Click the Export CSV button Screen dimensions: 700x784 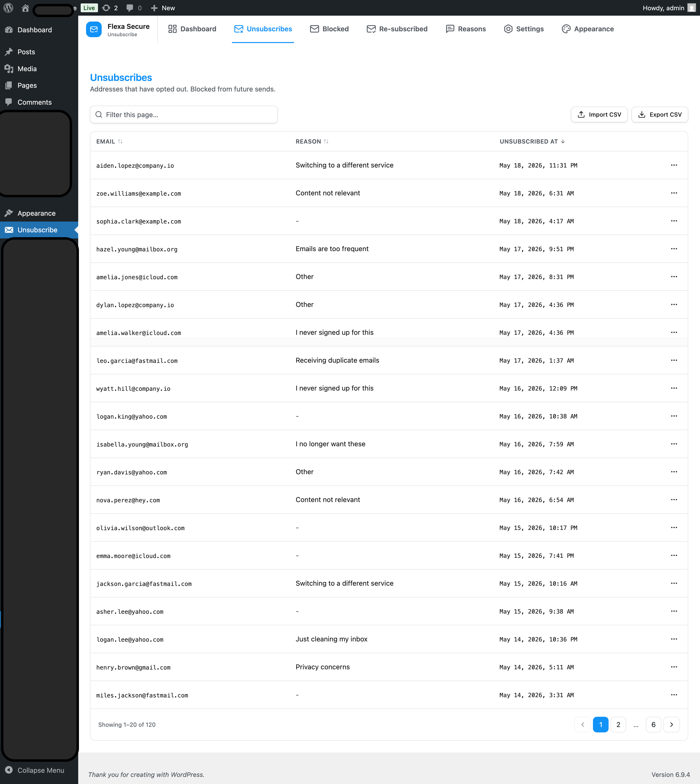tap(660, 115)
